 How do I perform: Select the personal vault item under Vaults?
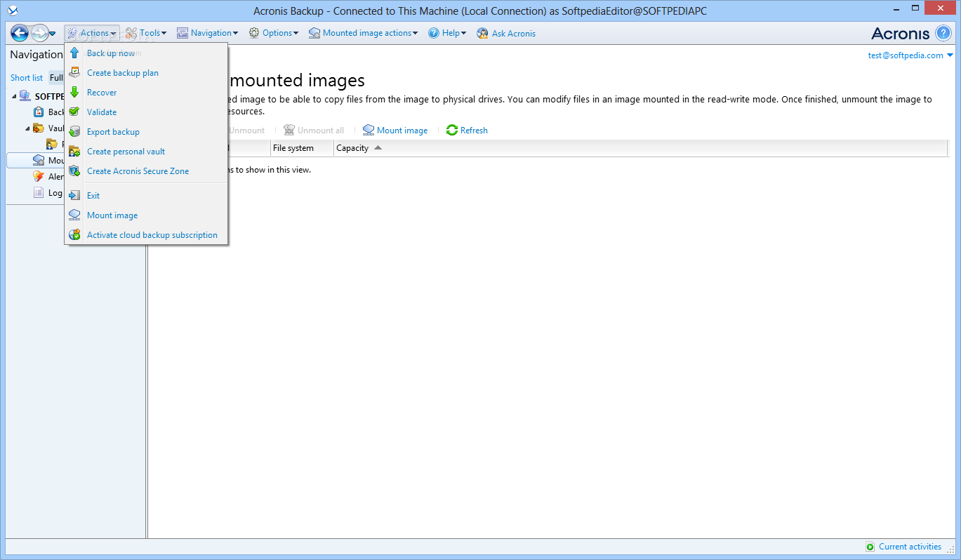(55, 145)
